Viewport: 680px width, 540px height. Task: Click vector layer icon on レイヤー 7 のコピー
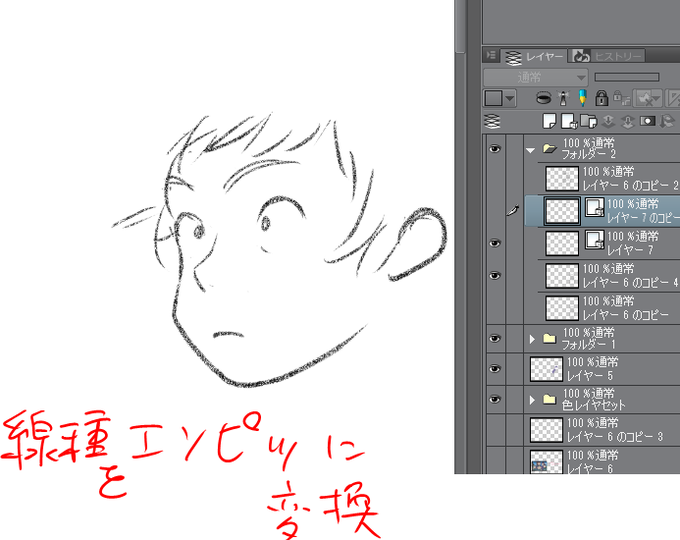pyautogui.click(x=595, y=207)
